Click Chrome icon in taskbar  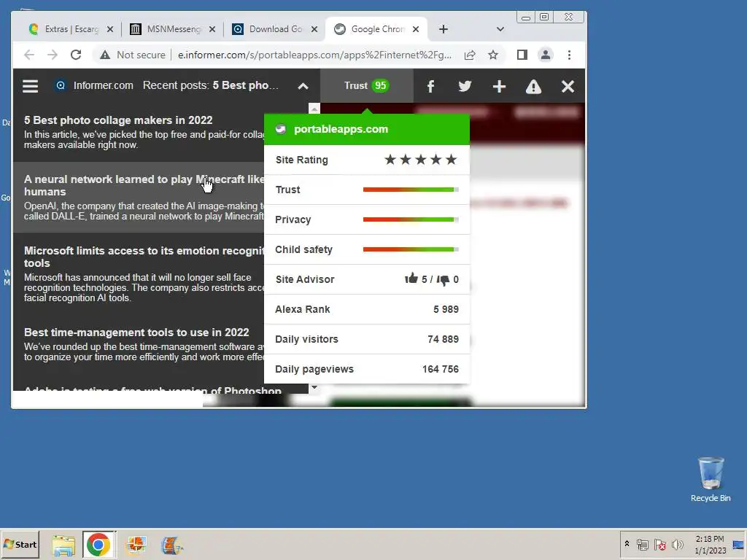(98, 545)
